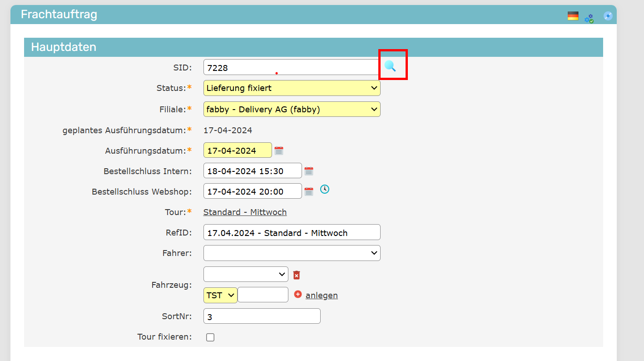This screenshot has width=644, height=361.
Task: Expand the empty Fahrzeug selection dropdown
Action: [246, 274]
